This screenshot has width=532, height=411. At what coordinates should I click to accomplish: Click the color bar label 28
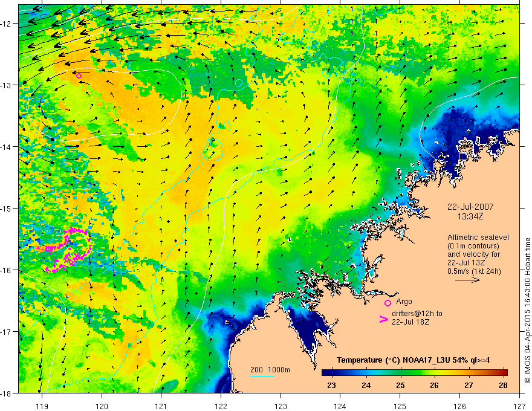point(503,385)
